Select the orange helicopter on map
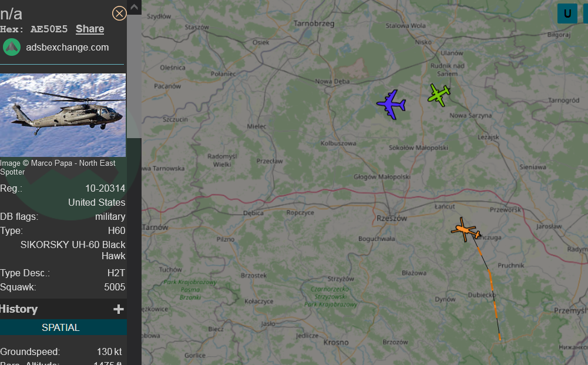The width and height of the screenshot is (588, 365). (465, 230)
